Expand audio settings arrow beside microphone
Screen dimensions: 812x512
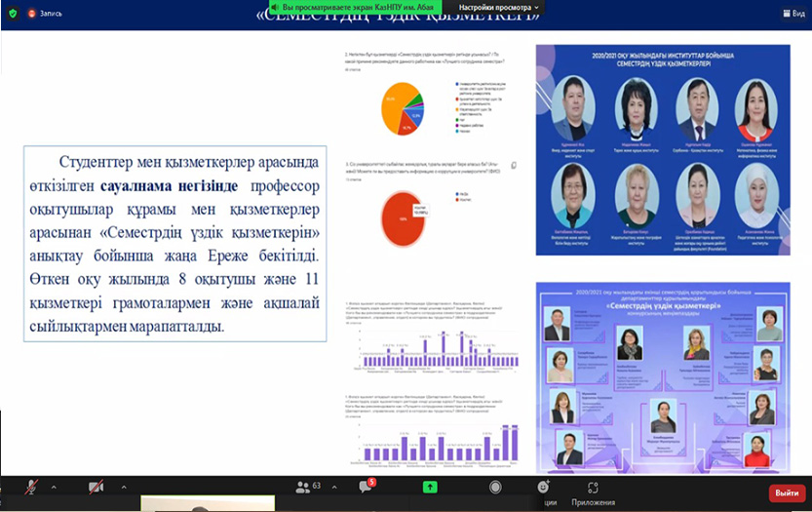[54, 486]
